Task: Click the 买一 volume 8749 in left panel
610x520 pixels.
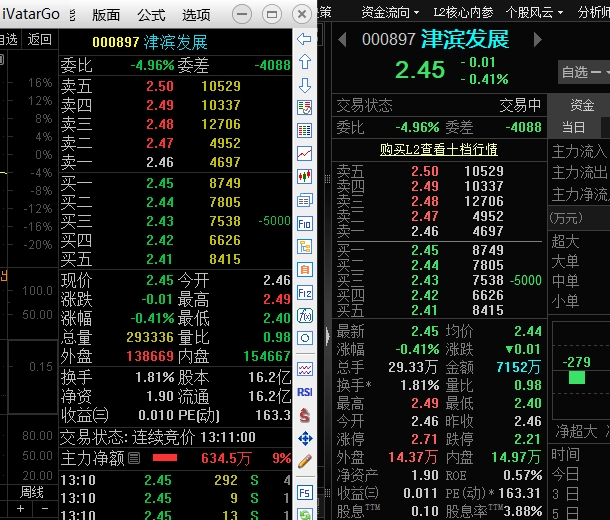Action: tap(225, 183)
